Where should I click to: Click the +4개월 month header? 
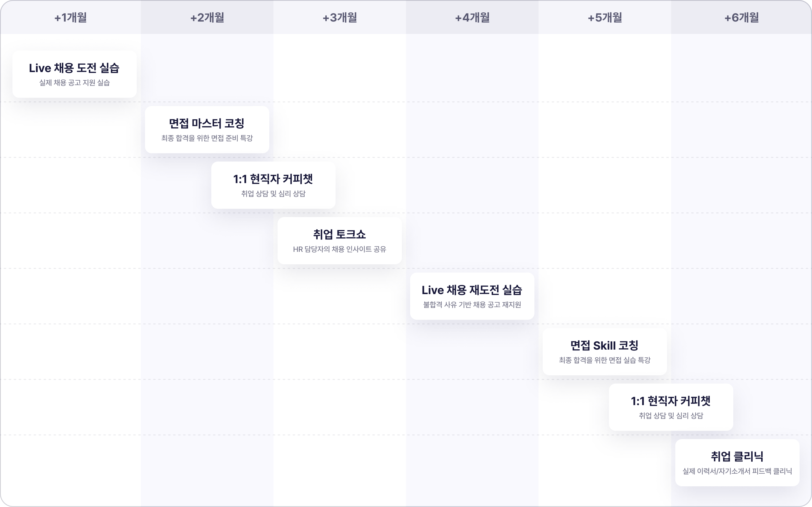[472, 17]
